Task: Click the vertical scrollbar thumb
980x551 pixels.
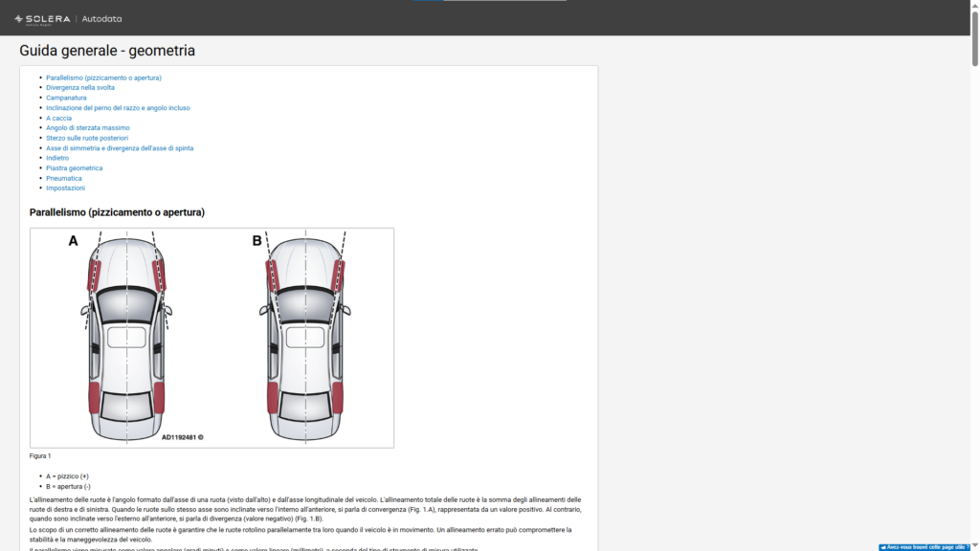Action: [975, 37]
